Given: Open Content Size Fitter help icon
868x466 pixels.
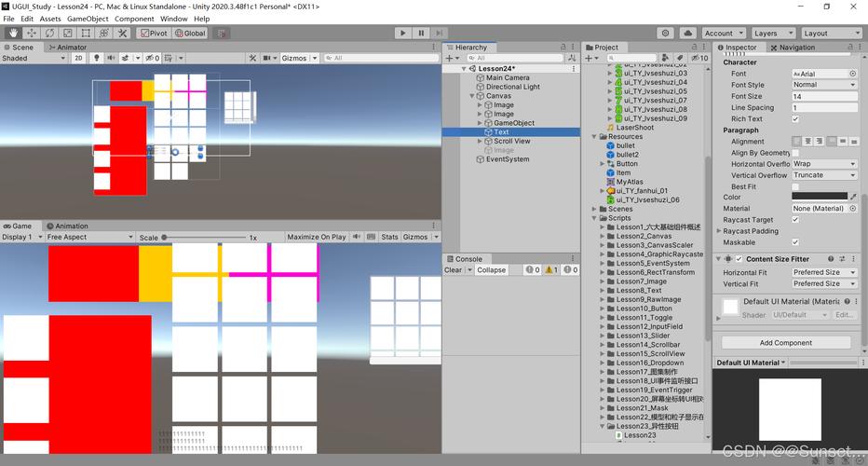Looking at the screenshot, I should pyautogui.click(x=831, y=259).
